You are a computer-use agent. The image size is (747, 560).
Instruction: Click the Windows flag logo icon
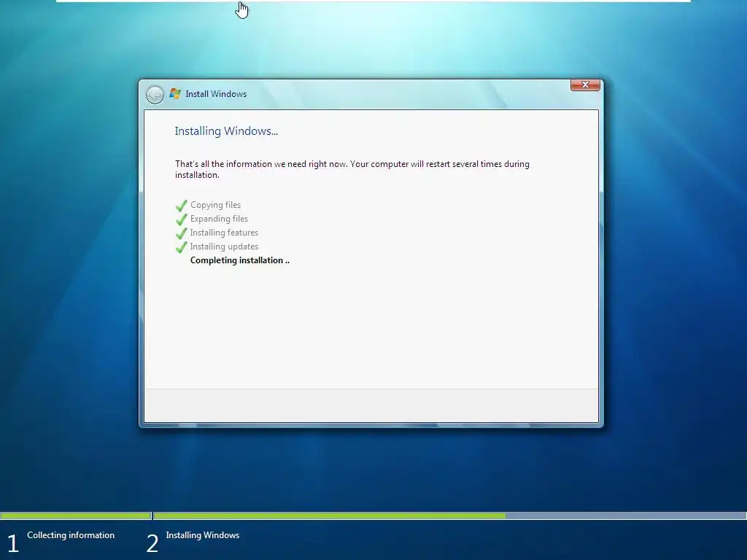tap(175, 94)
